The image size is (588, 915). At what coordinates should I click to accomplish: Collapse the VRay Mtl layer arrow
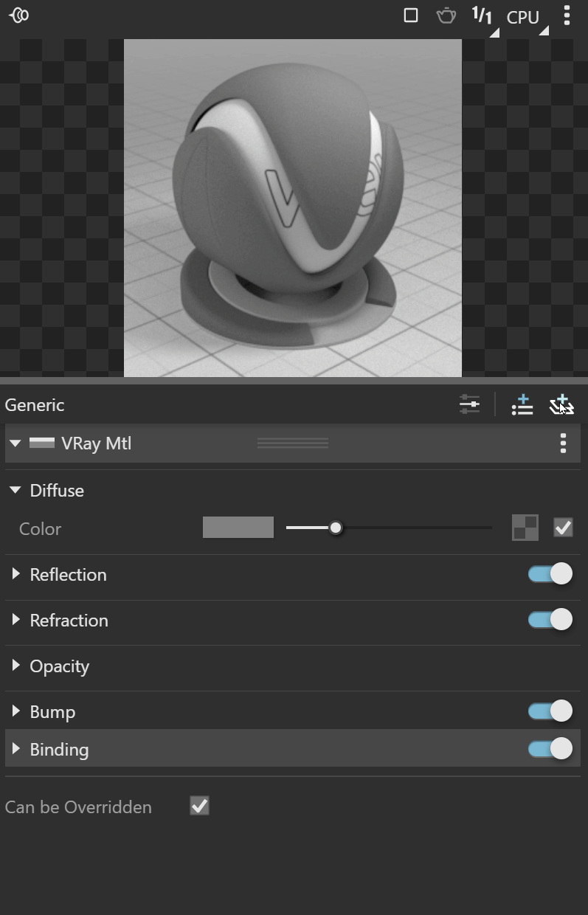coord(15,443)
